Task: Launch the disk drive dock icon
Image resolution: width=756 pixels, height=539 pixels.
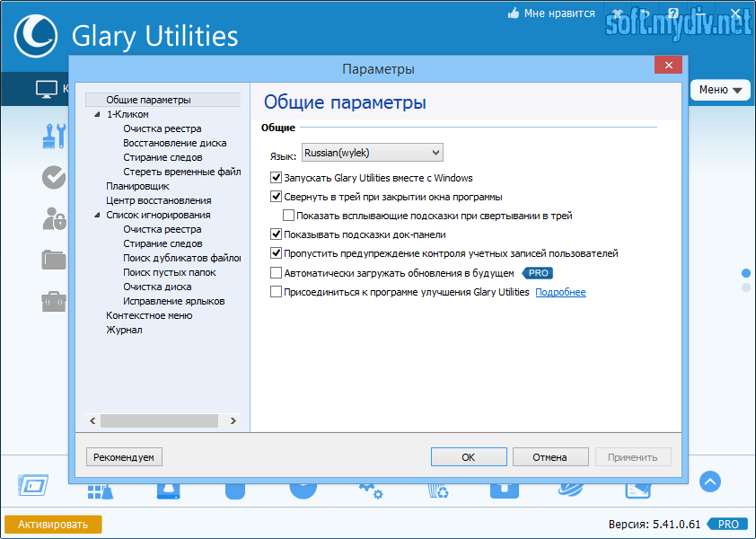Action: click(168, 491)
